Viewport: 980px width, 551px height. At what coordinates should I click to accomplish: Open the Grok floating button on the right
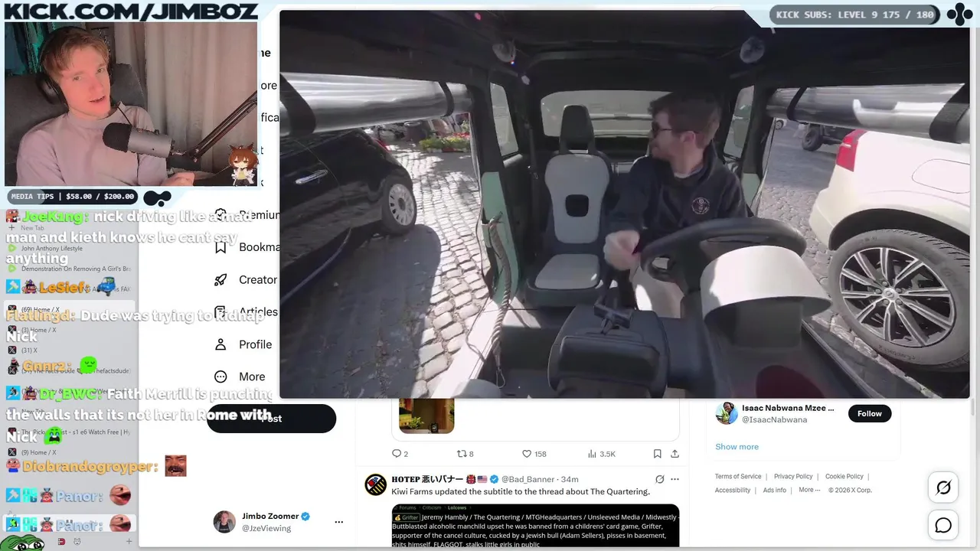(943, 487)
